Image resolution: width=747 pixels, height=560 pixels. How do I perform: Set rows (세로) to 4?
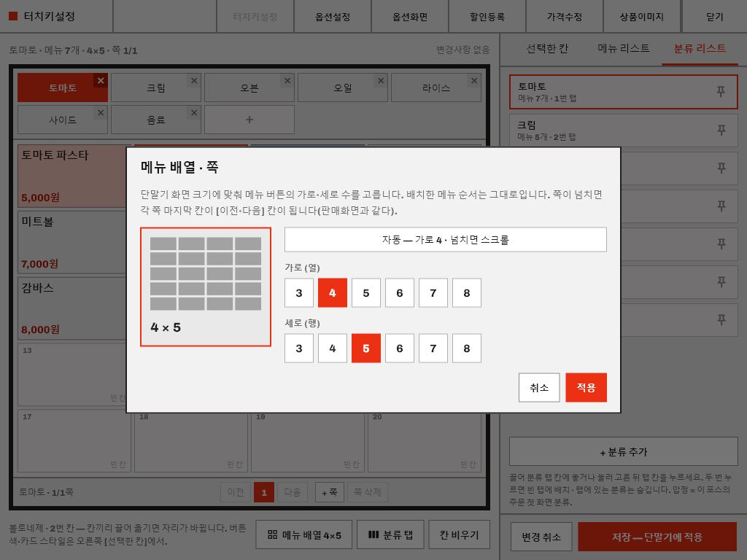pyautogui.click(x=333, y=348)
